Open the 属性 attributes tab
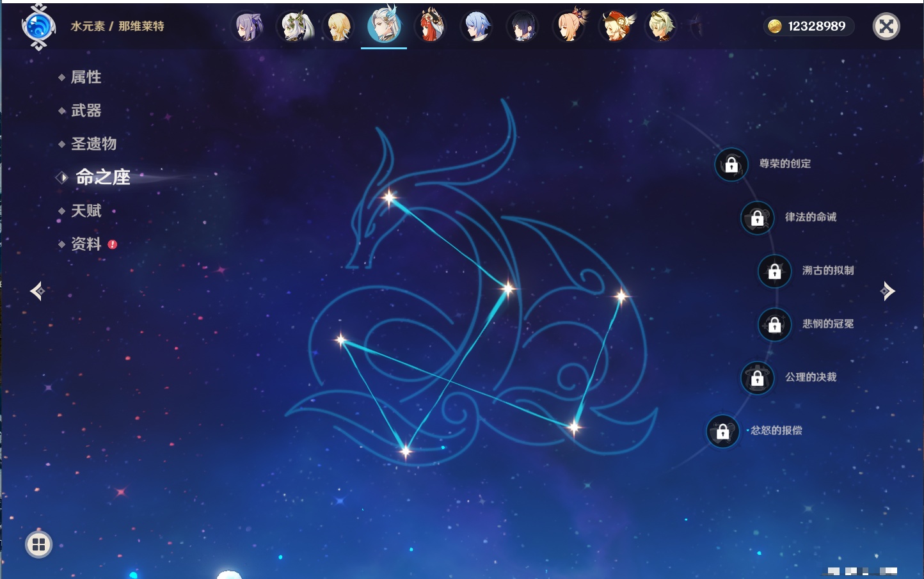924x579 pixels. coord(86,77)
